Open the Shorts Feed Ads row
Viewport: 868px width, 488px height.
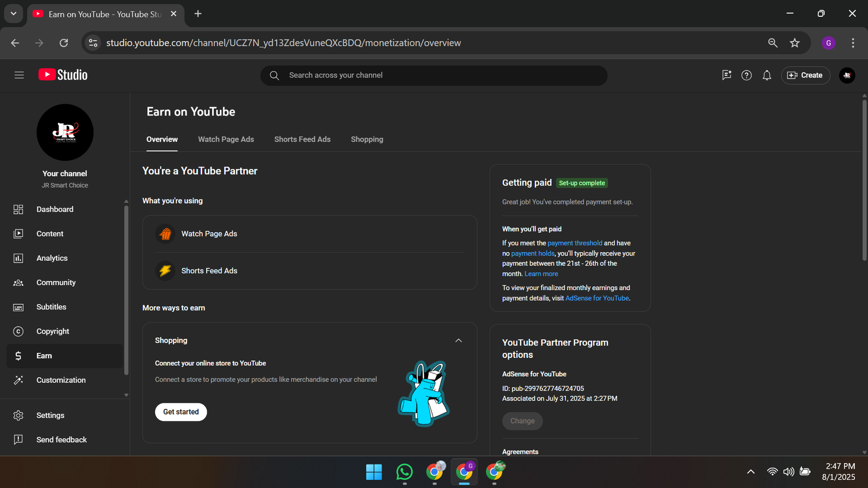[310, 271]
